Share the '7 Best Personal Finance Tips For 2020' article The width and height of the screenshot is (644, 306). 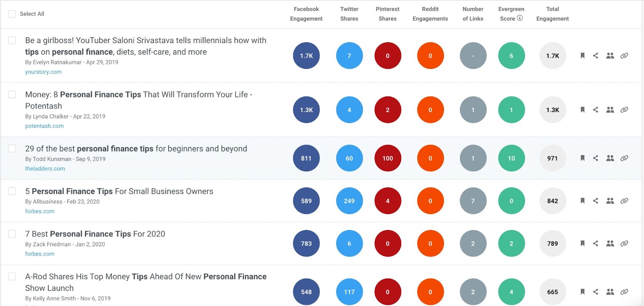(596, 243)
